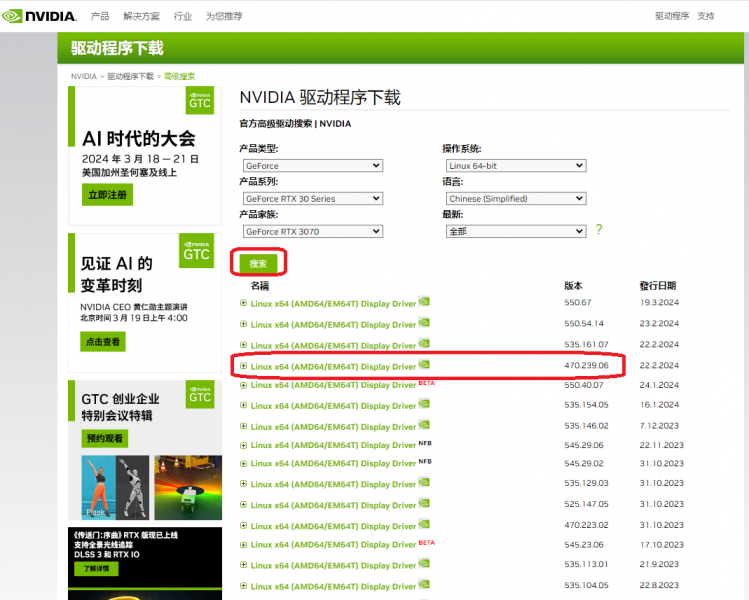Screen dimensions: 749x600
Task: Click the dancer Plask thumbnail image
Action: point(115,487)
